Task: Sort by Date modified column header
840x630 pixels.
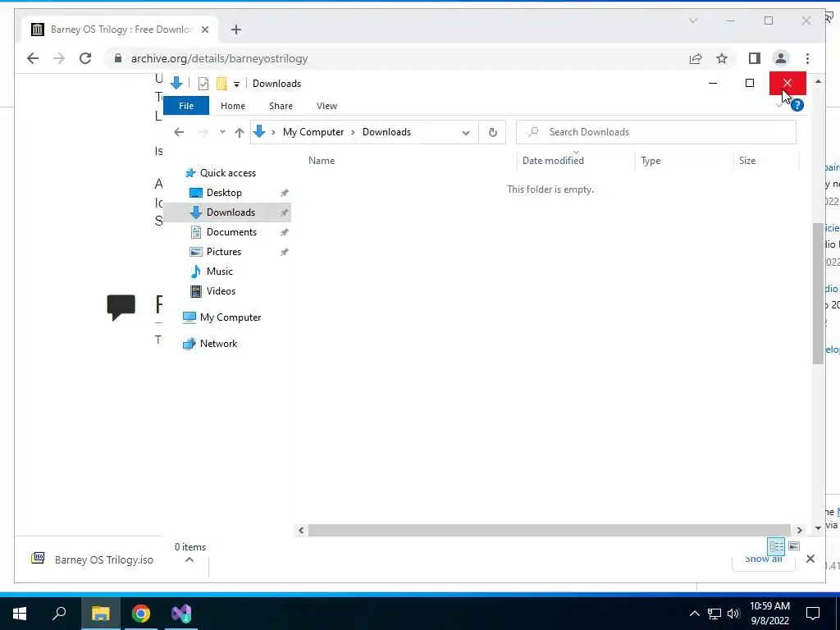Action: (553, 161)
